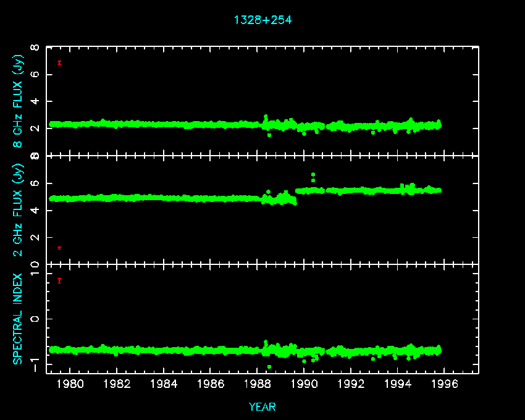Image resolution: width=525 pixels, height=420 pixels.
Task: Pick the highest 2 GHz outlier point above 6 Jy
Action: click(313, 175)
